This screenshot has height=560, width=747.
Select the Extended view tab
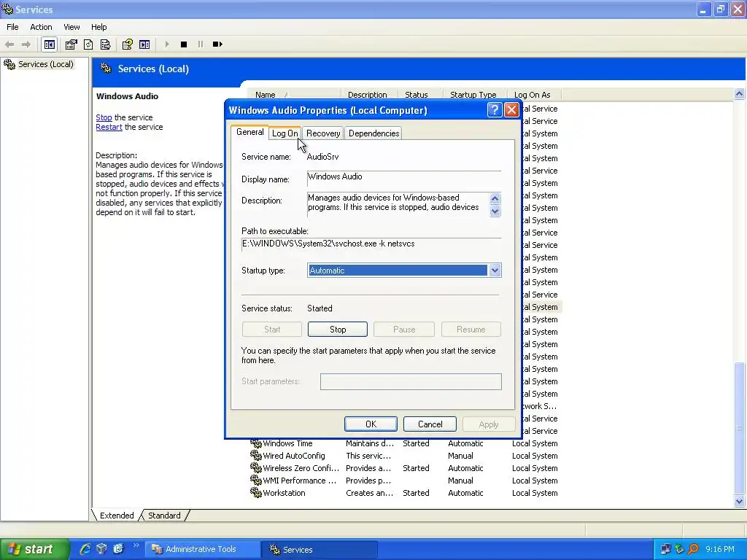(x=117, y=516)
